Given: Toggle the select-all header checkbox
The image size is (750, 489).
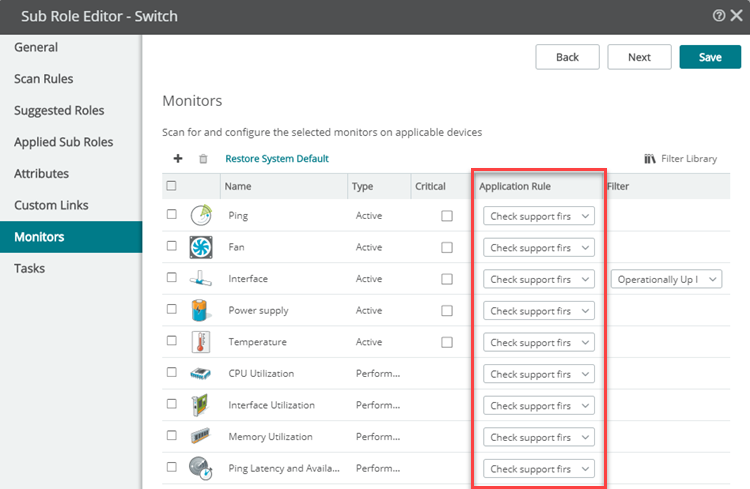Looking at the screenshot, I should (171, 186).
